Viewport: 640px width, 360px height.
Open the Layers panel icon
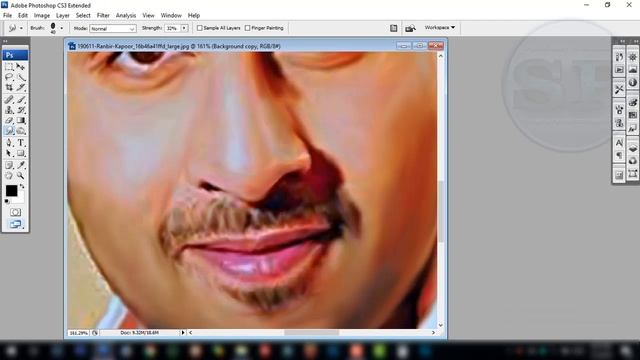[x=633, y=148]
